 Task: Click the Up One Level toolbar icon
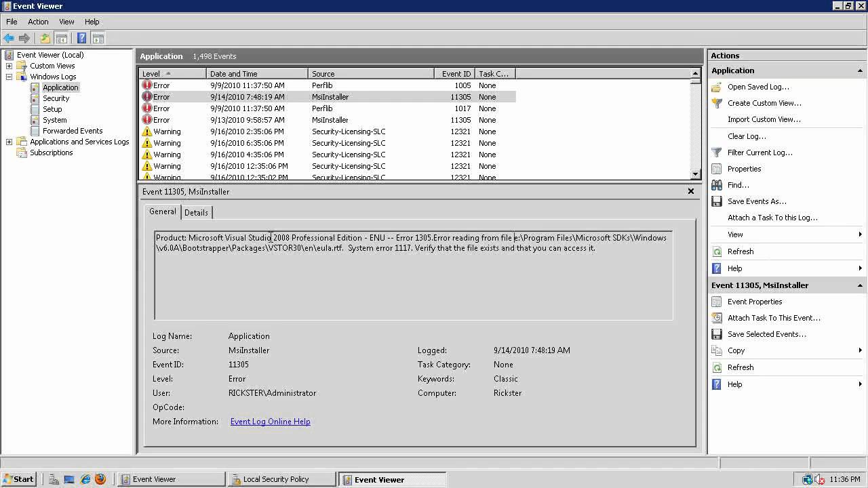[x=45, y=38]
